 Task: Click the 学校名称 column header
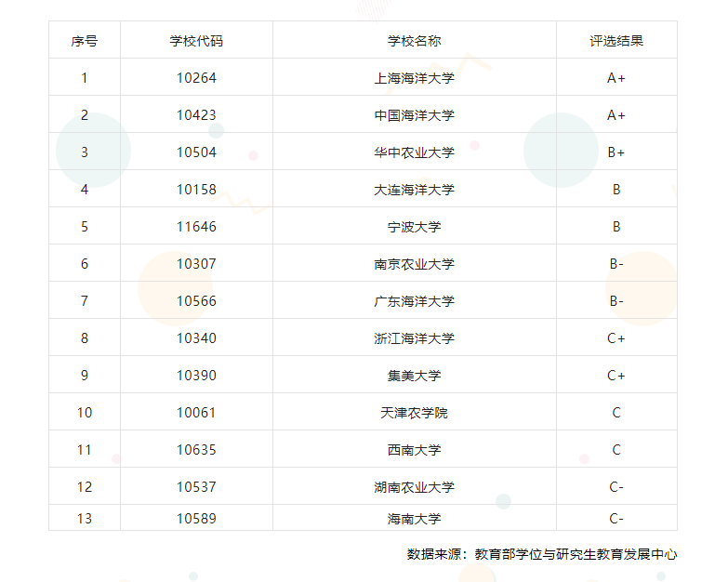414,41
